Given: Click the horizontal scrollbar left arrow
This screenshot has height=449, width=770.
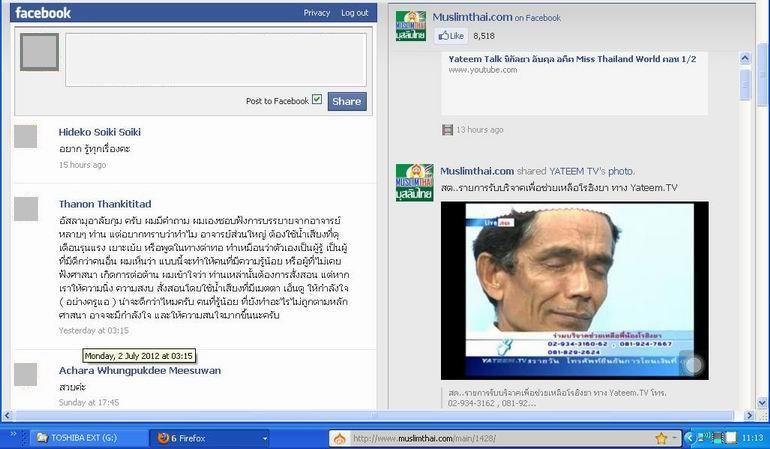Looking at the screenshot, I should coord(6,415).
